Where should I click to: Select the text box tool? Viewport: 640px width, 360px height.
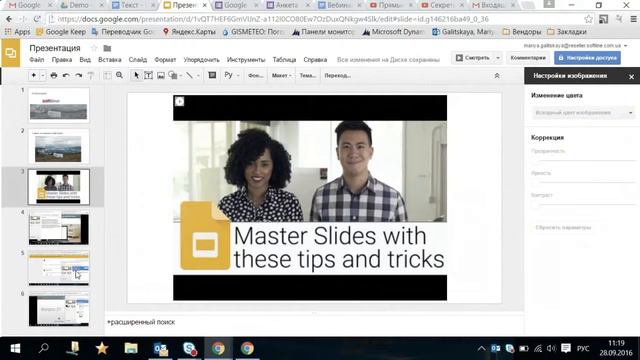[x=149, y=76]
